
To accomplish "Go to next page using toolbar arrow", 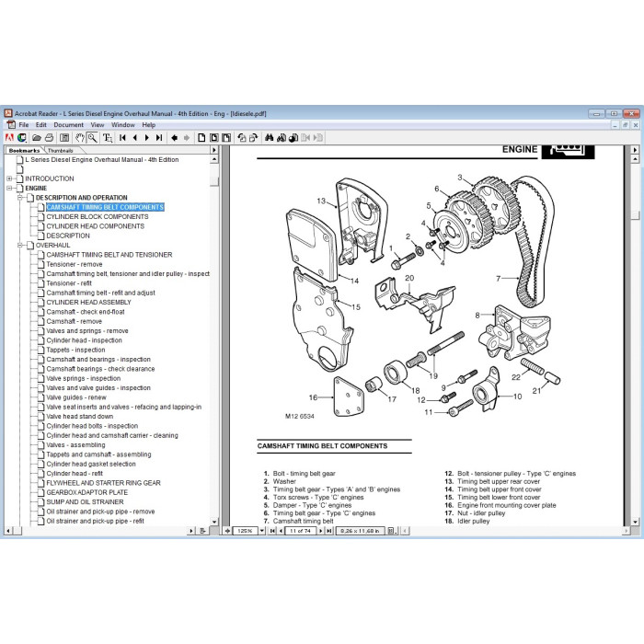I will (x=147, y=138).
